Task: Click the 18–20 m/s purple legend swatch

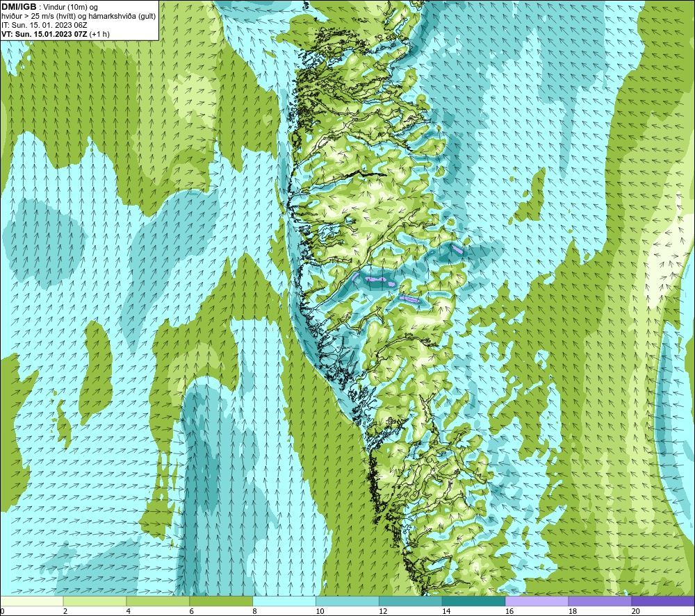Action: [600, 601]
